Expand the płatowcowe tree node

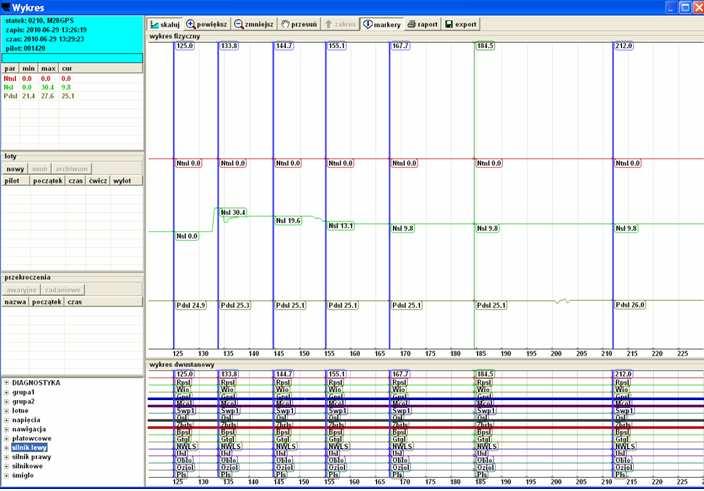coord(7,438)
